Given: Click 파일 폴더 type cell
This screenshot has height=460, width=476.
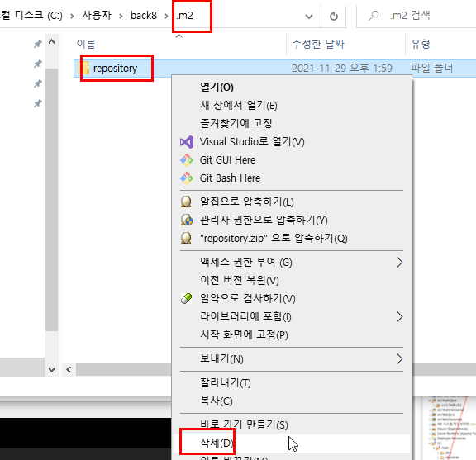Looking at the screenshot, I should click(x=431, y=68).
